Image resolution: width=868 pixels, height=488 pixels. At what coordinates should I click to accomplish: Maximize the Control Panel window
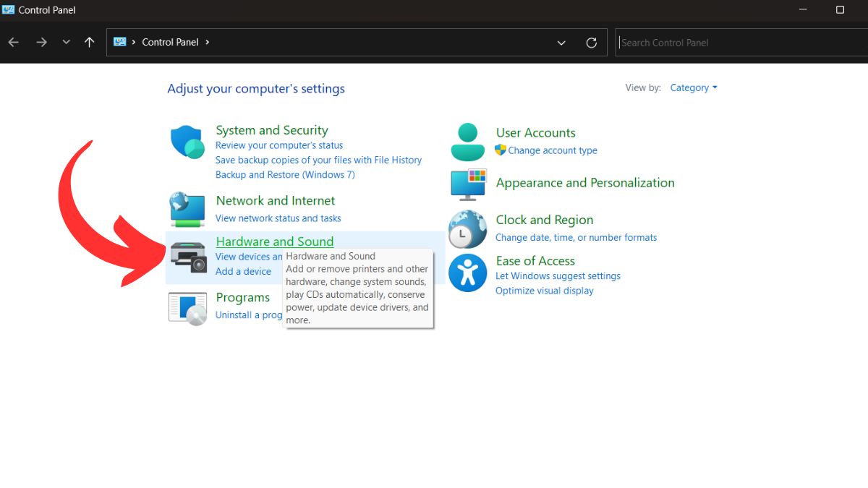840,10
